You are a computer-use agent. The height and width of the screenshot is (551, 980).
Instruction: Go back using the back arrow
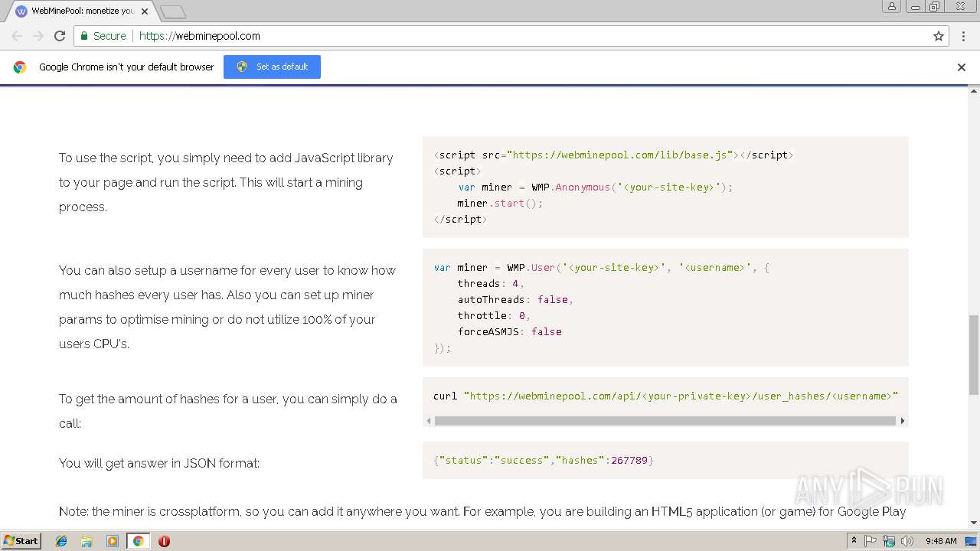click(17, 36)
